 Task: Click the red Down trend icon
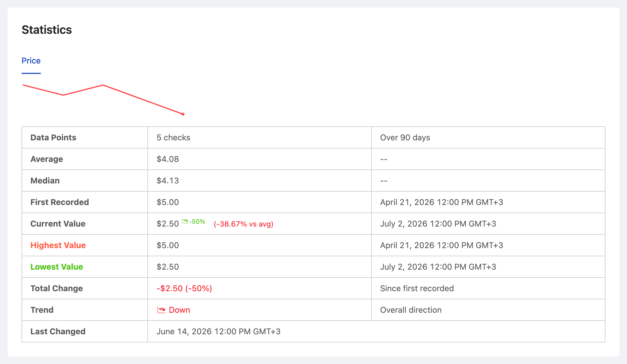pos(161,310)
